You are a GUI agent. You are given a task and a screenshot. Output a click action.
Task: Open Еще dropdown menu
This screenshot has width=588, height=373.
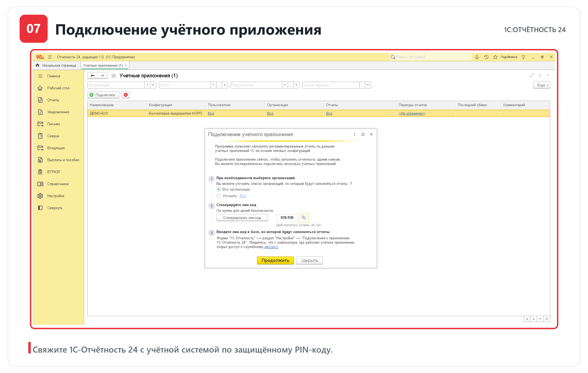[542, 85]
